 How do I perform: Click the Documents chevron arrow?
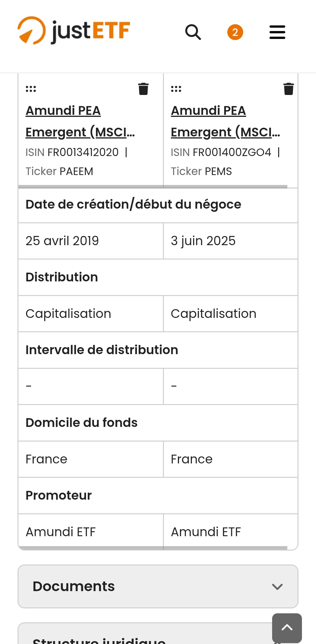tap(277, 586)
